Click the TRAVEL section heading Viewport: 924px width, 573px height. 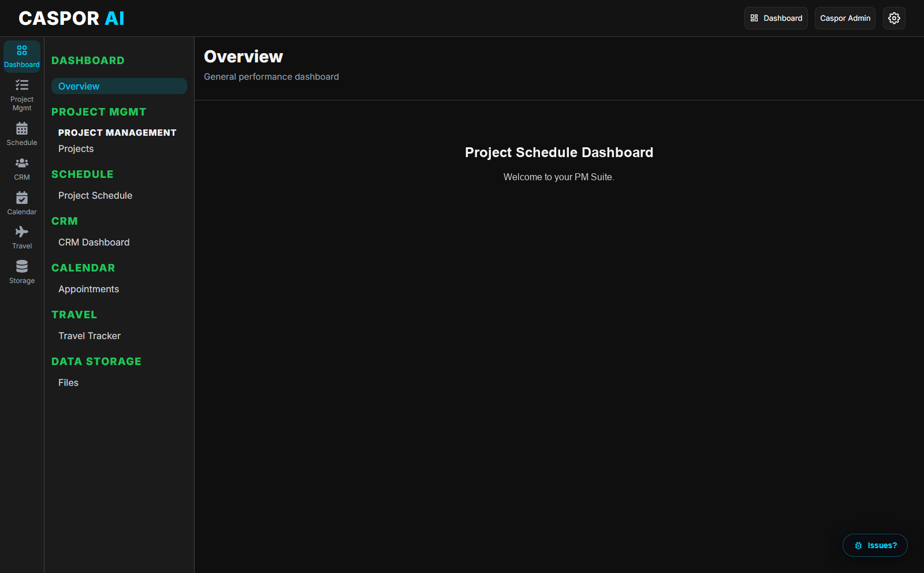(x=74, y=315)
